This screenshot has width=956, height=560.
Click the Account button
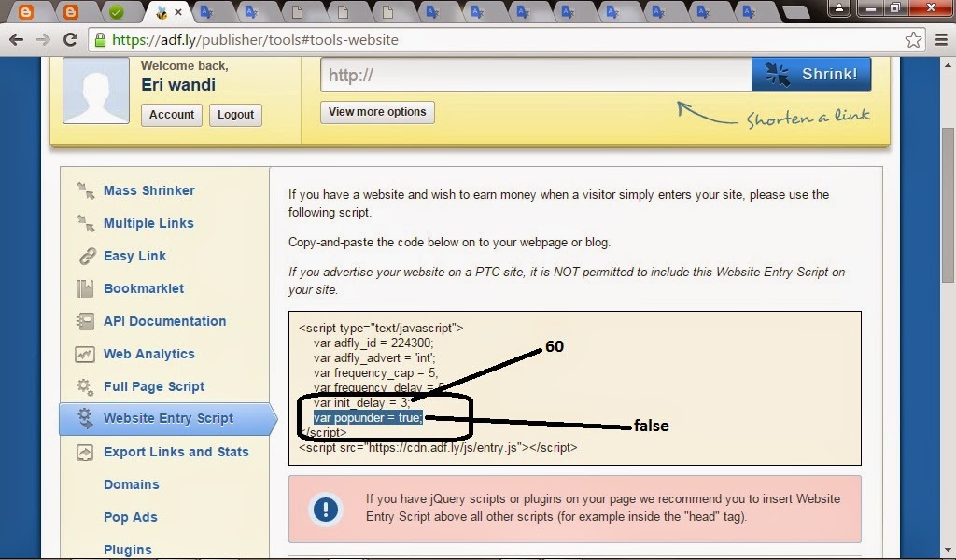[172, 115]
